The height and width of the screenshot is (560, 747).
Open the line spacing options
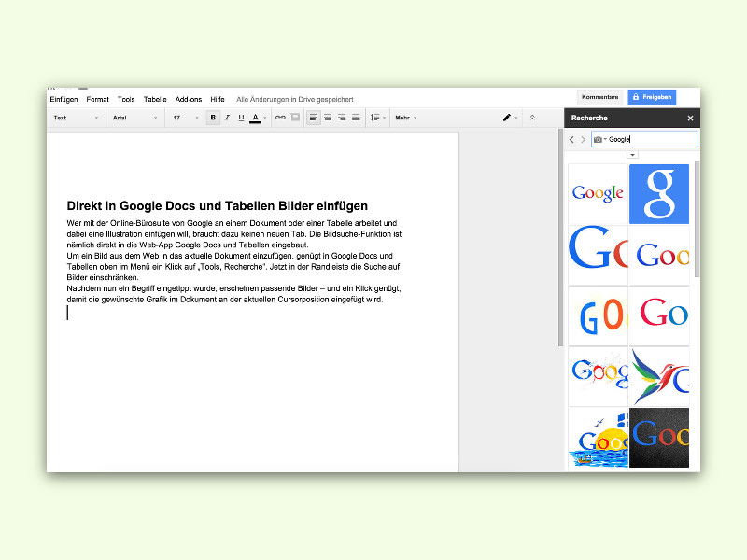pyautogui.click(x=378, y=118)
